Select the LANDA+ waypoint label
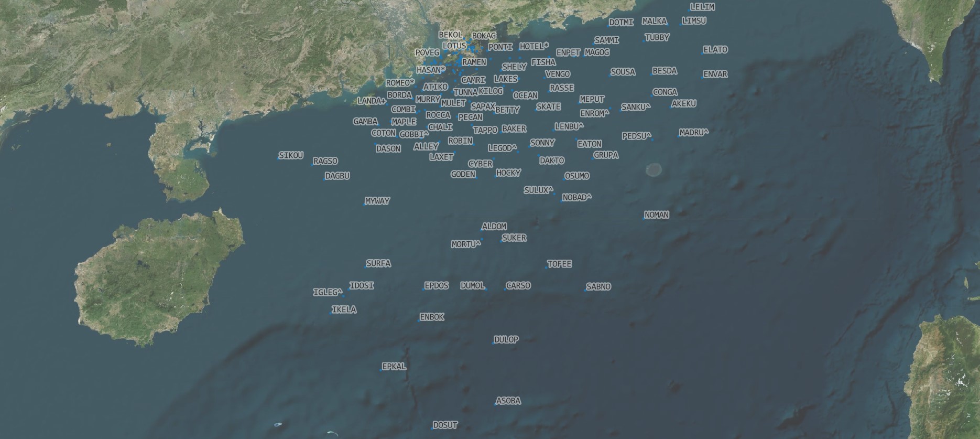Image resolution: width=980 pixels, height=439 pixels. (x=372, y=101)
